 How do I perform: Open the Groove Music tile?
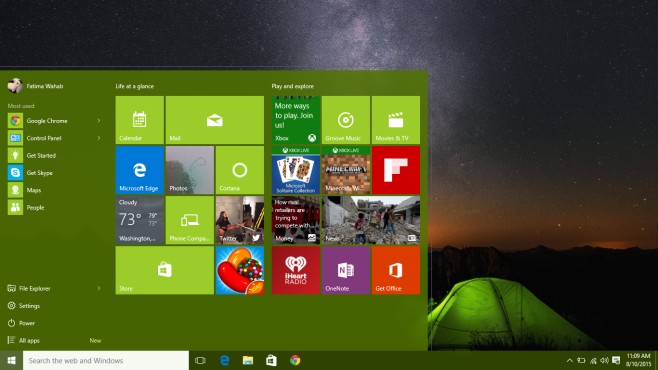pyautogui.click(x=346, y=120)
